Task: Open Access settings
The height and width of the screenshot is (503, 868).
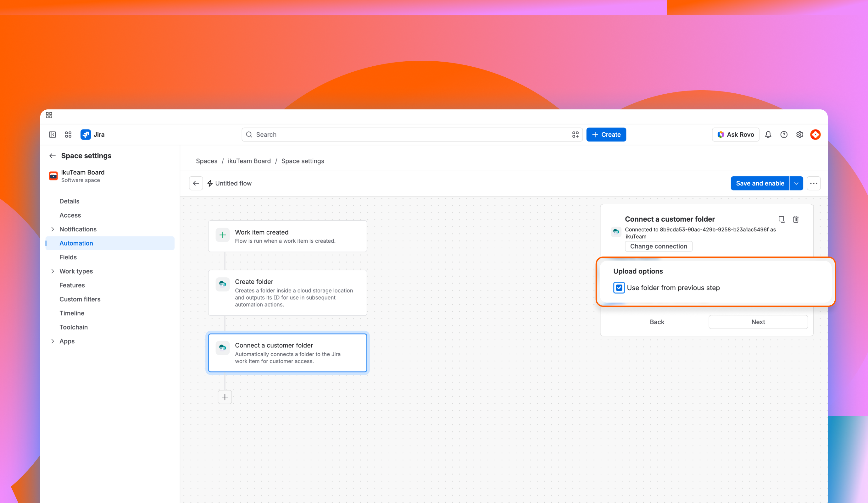Action: coord(70,215)
